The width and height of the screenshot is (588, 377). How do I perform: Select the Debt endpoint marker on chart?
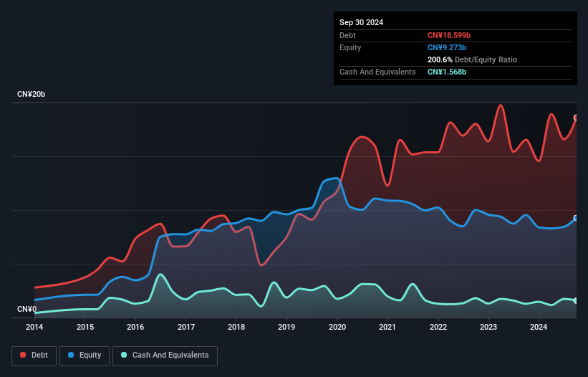click(576, 118)
